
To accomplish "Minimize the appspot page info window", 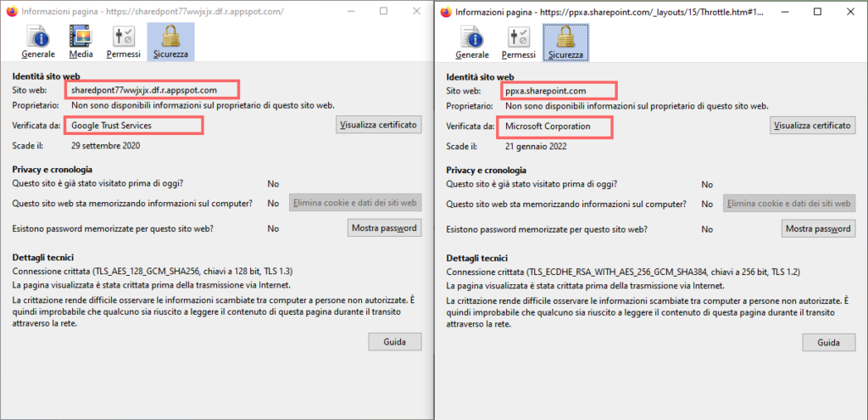I will coord(352,11).
